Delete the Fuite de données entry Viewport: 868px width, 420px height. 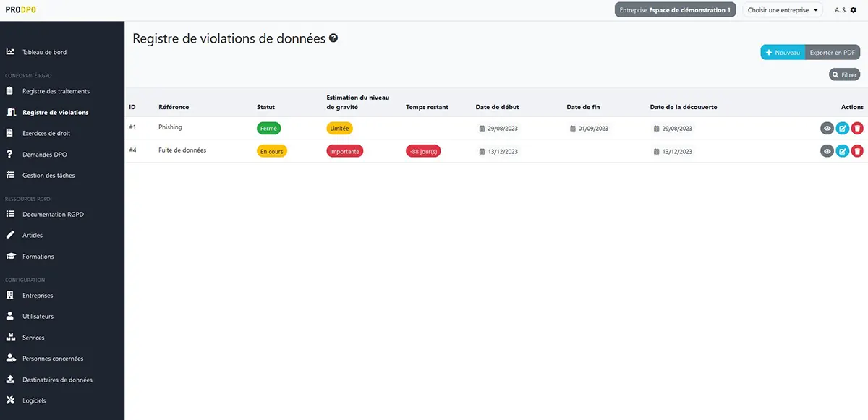click(857, 151)
